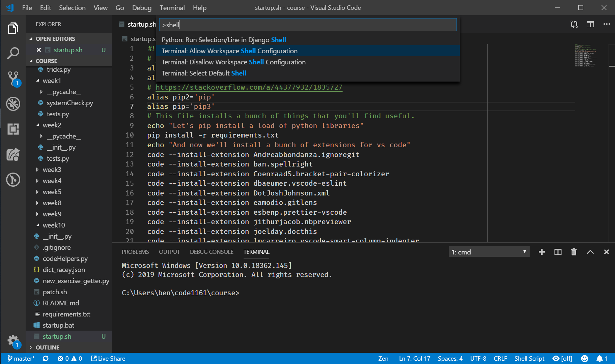Select 'Terminal: Disallow Workspace Shell Configuration' command

tap(308, 62)
